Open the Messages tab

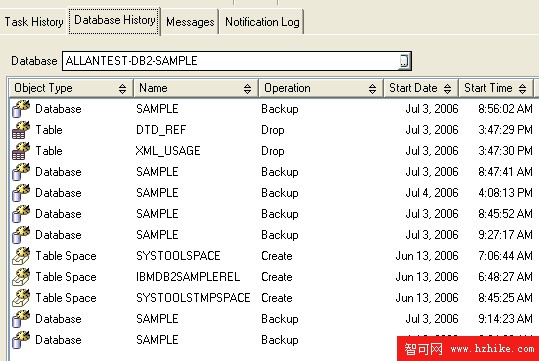tap(190, 22)
